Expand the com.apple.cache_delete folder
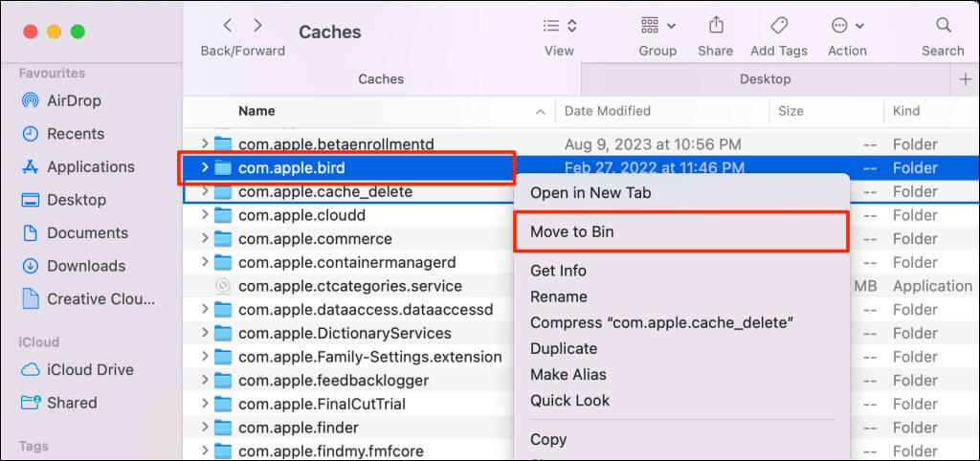 (205, 192)
